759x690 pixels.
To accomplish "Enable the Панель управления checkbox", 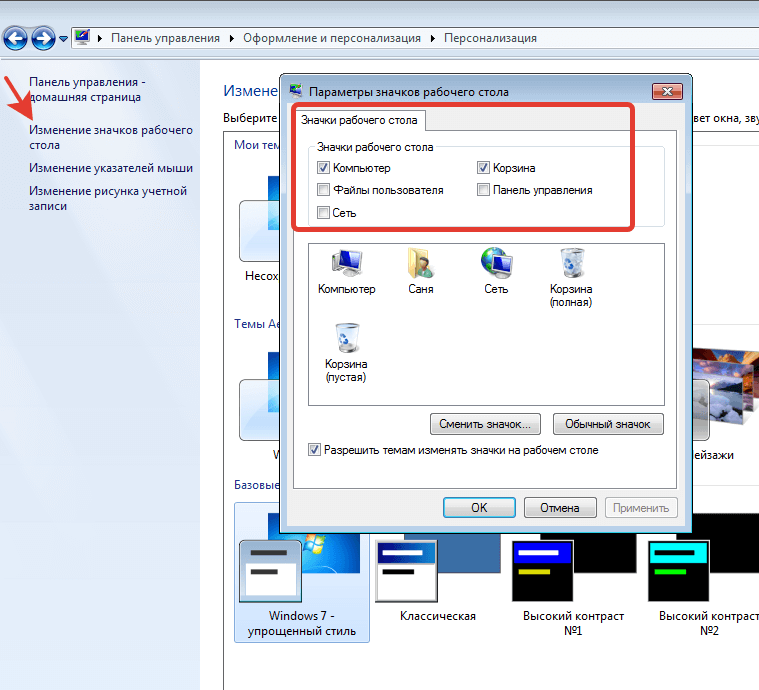I will click(483, 190).
